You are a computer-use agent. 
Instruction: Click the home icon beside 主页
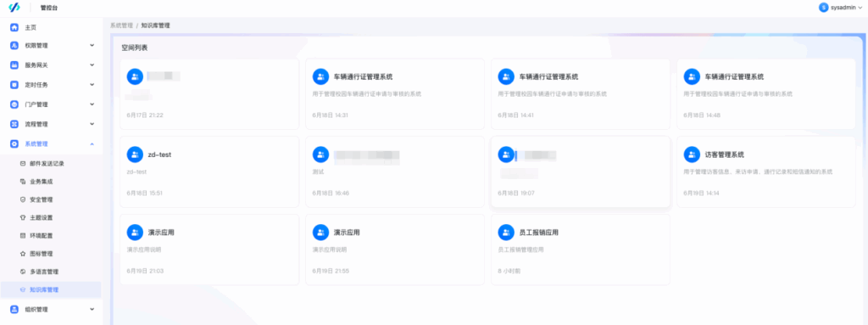click(14, 27)
